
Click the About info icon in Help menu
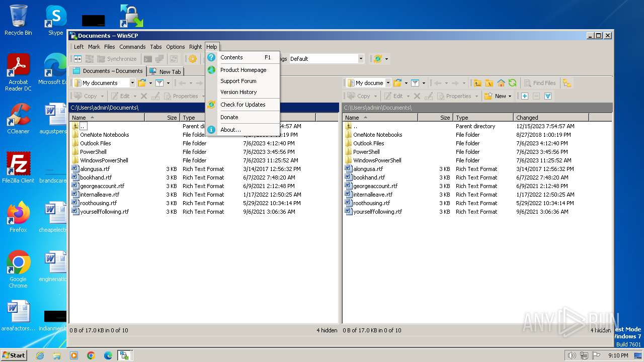(x=211, y=130)
